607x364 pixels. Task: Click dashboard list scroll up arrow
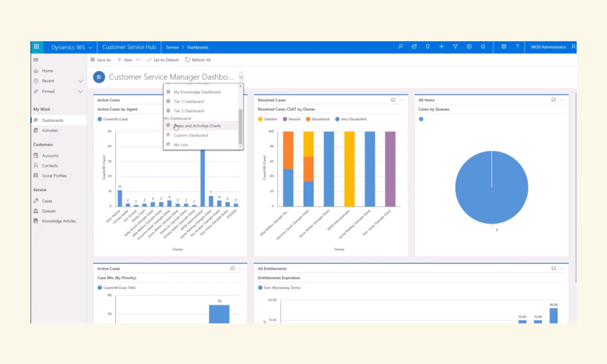pyautogui.click(x=240, y=86)
